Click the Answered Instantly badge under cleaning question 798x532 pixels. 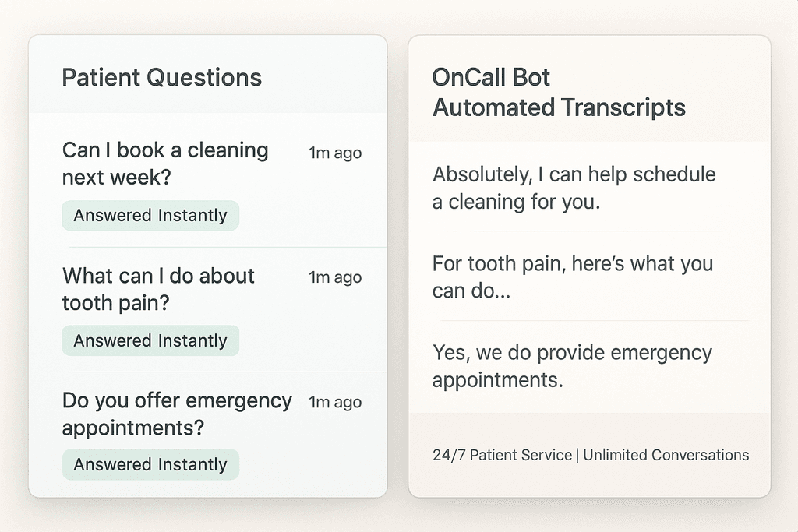150,215
